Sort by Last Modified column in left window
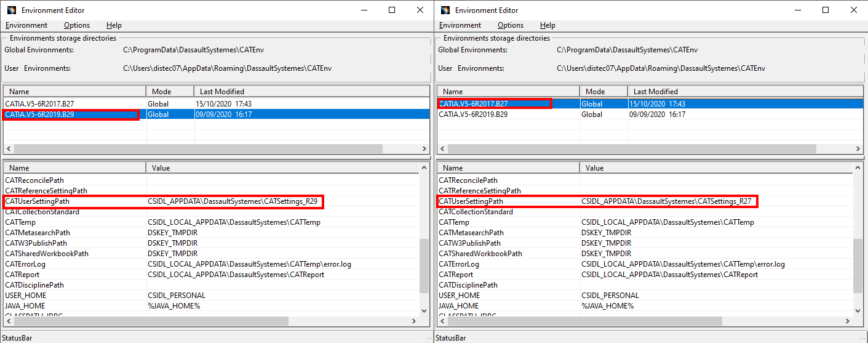Viewport: 868px width, 343px height. (221, 92)
